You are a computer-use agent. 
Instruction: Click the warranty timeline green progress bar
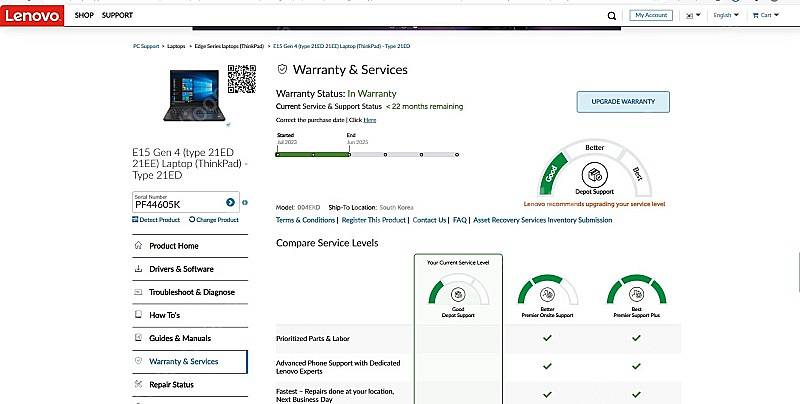point(312,154)
